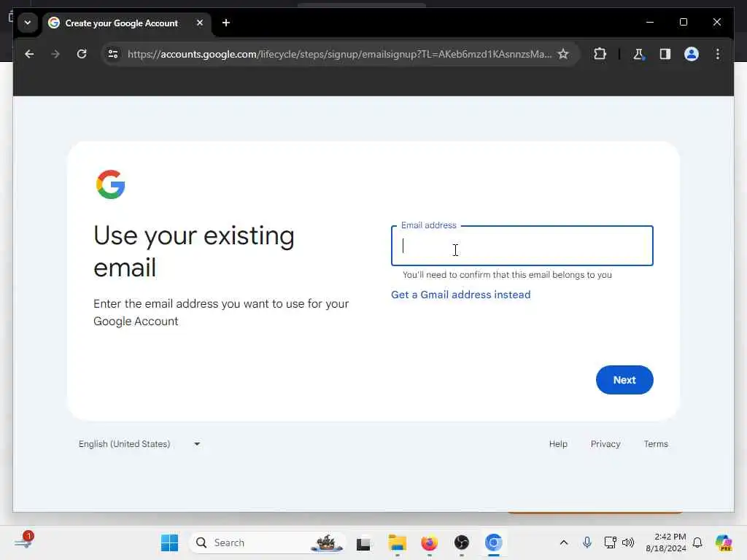Open the Help link

pyautogui.click(x=558, y=444)
